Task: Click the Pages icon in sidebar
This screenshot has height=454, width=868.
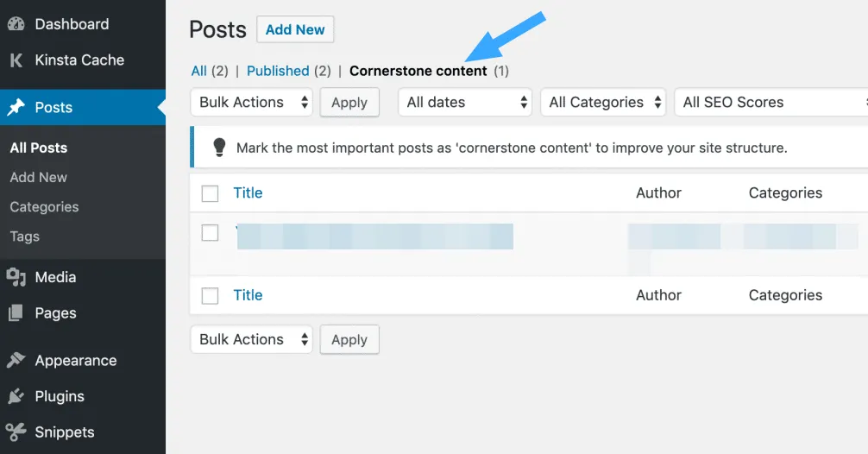Action: point(16,313)
